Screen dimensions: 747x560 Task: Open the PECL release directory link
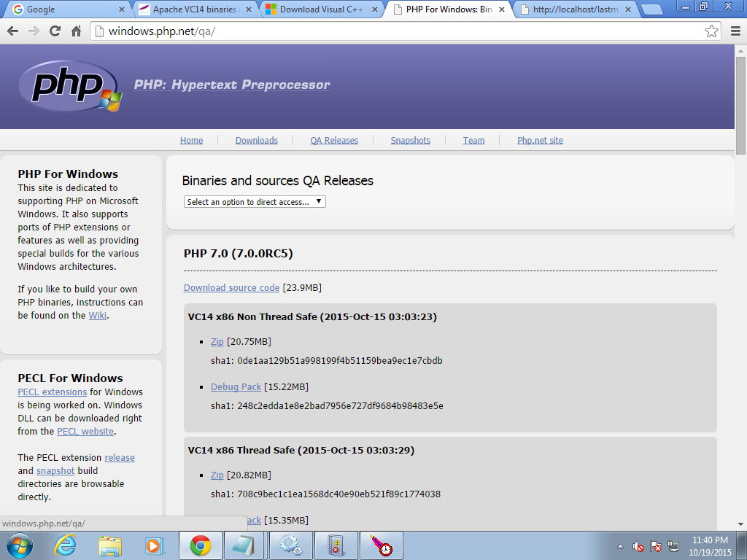[120, 458]
